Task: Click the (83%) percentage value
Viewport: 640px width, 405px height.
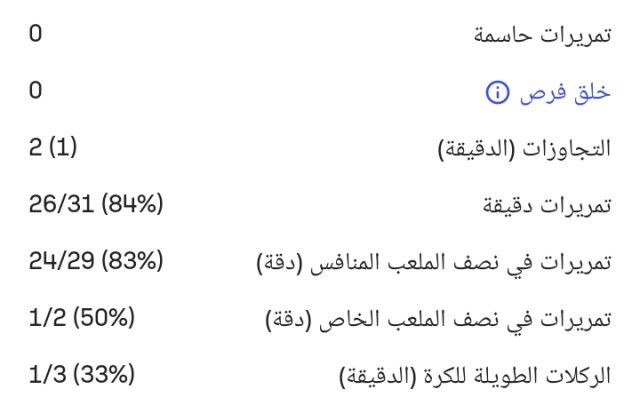Action: click(133, 263)
